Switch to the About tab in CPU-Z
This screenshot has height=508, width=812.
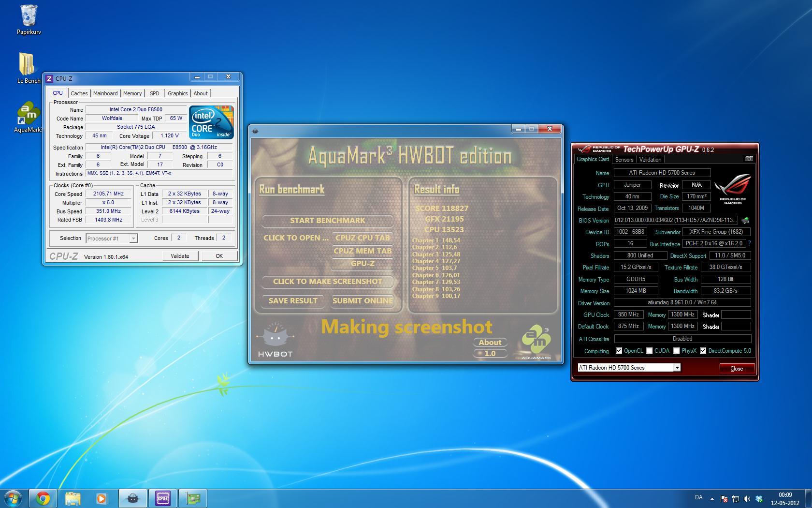tap(201, 93)
